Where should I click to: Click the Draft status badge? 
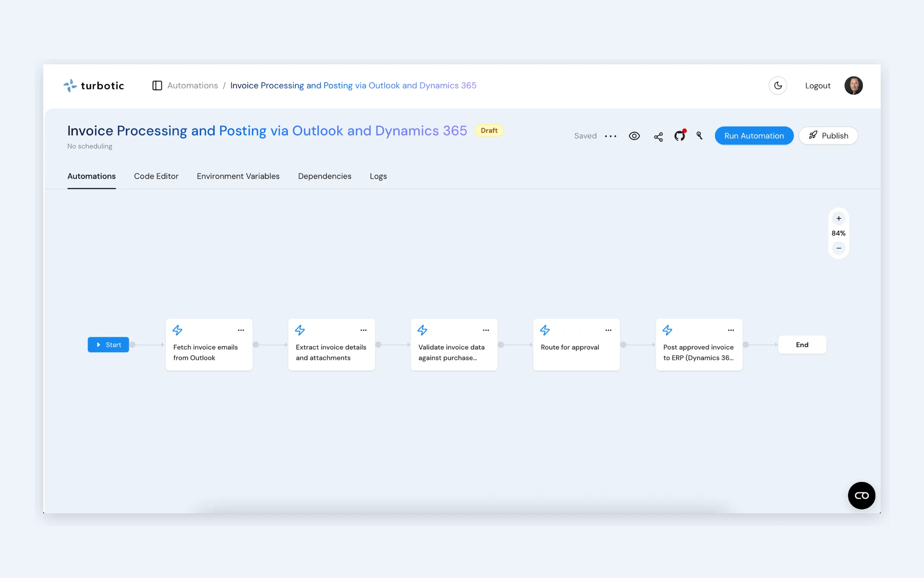pyautogui.click(x=489, y=130)
